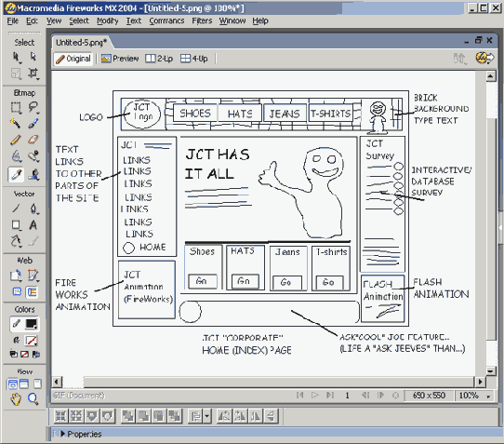Viewport: 504px width, 444px height.
Task: Play the animation frames
Action: (314, 395)
